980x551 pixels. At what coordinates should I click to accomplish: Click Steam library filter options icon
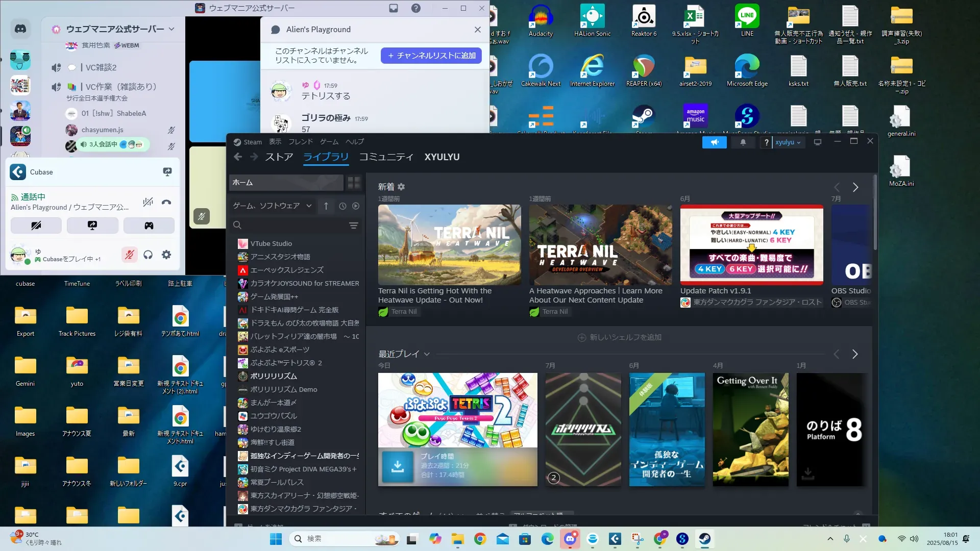click(x=353, y=226)
